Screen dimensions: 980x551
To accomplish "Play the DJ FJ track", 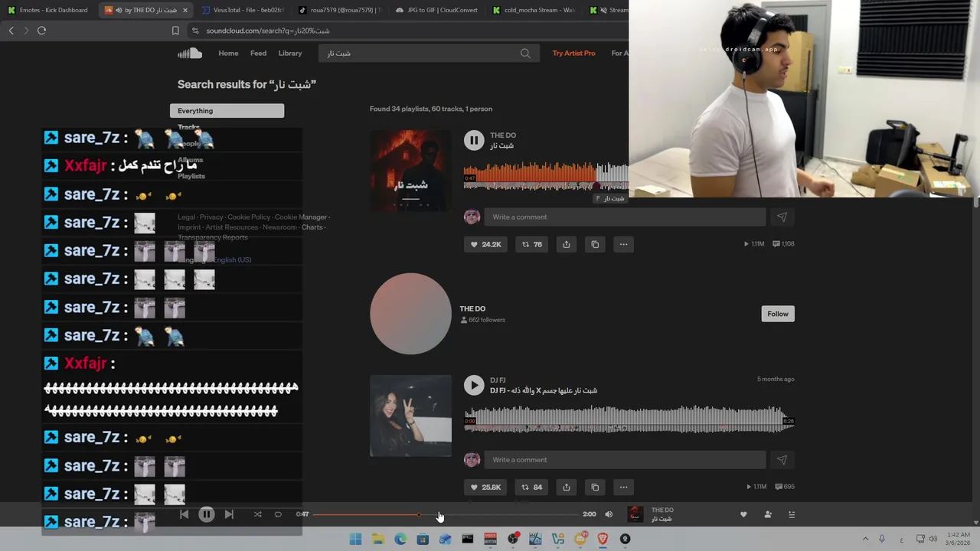I will [x=474, y=385].
